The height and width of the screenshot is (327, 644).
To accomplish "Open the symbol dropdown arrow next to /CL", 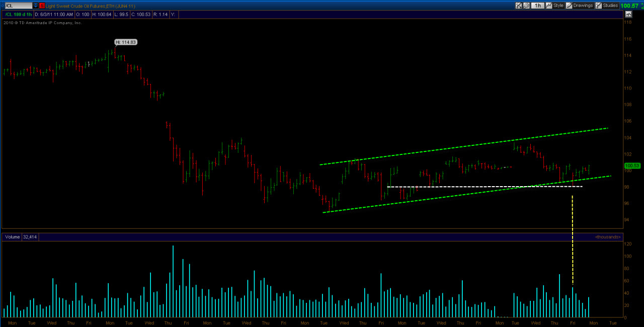I will pos(35,6).
